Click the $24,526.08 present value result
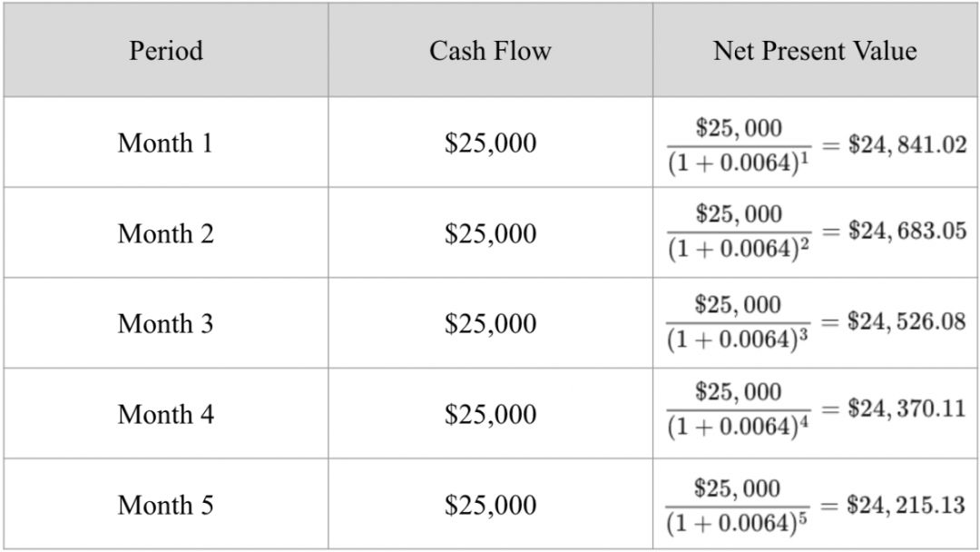Screen dimensions: 980x552 click(906, 321)
